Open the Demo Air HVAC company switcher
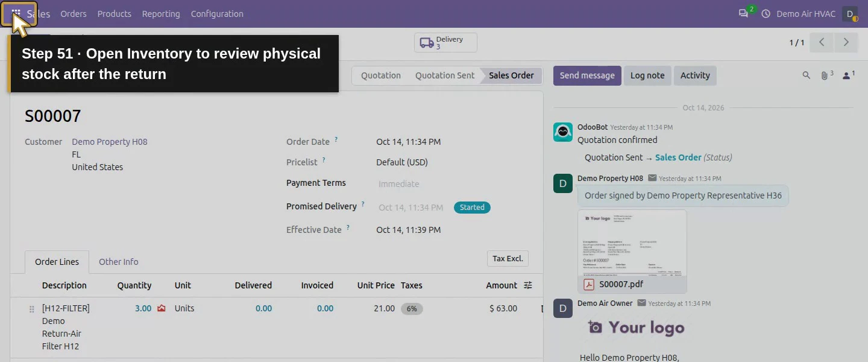Viewport: 868px width, 362px height. tap(806, 14)
